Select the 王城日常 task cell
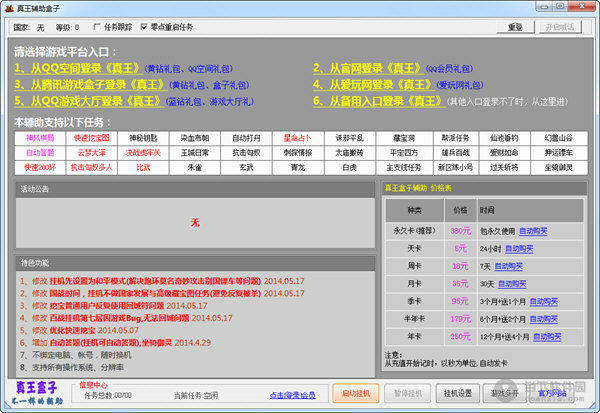The image size is (600, 413). [195, 153]
